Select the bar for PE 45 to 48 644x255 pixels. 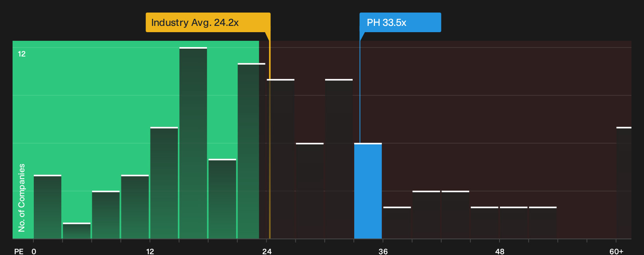485,222
